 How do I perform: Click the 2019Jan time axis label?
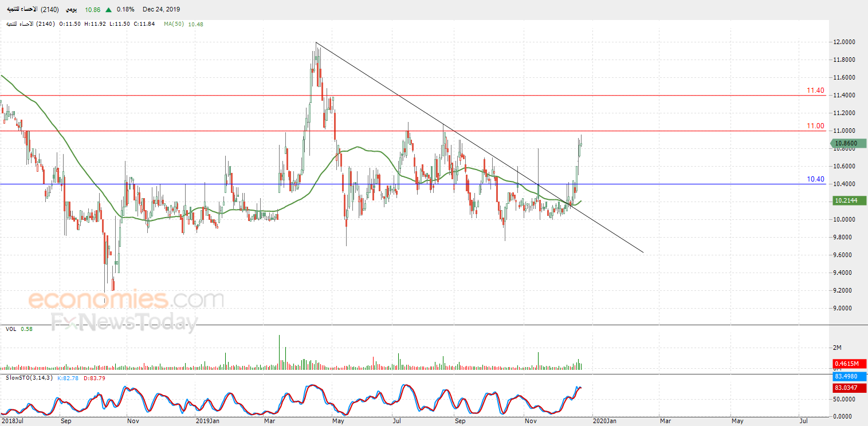[x=208, y=421]
